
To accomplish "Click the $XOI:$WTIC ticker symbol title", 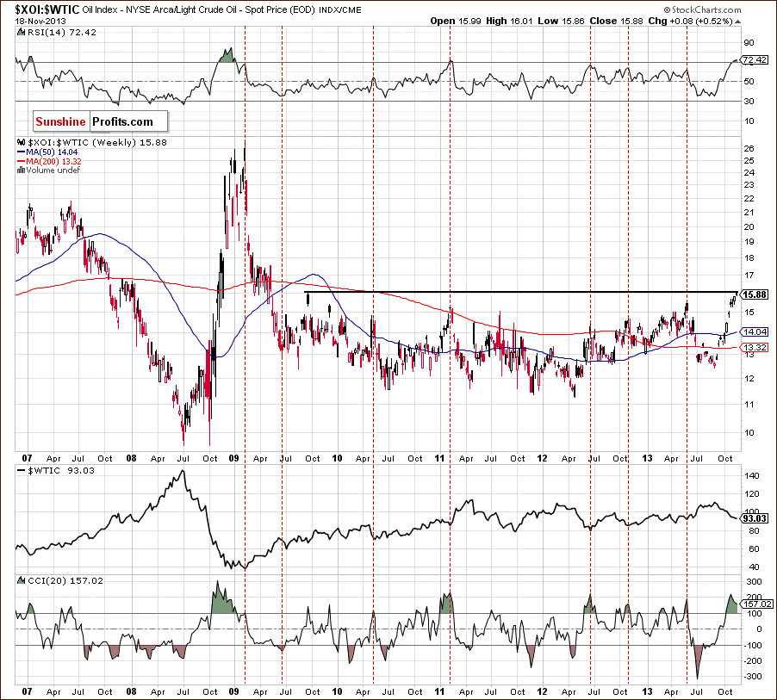I will pos(47,9).
